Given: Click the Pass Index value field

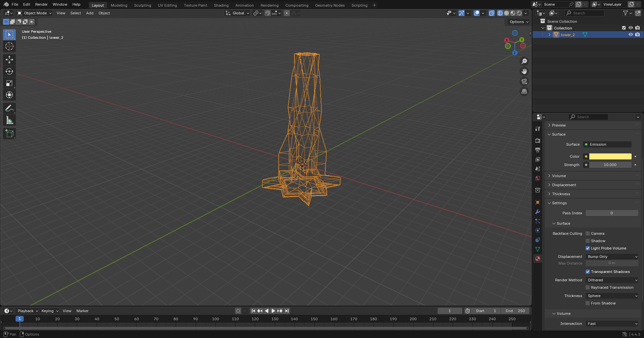Looking at the screenshot, I should tap(612, 213).
